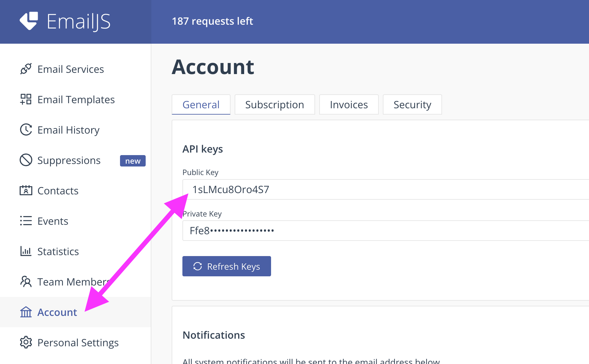
Task: Select the General tab
Action: [201, 104]
